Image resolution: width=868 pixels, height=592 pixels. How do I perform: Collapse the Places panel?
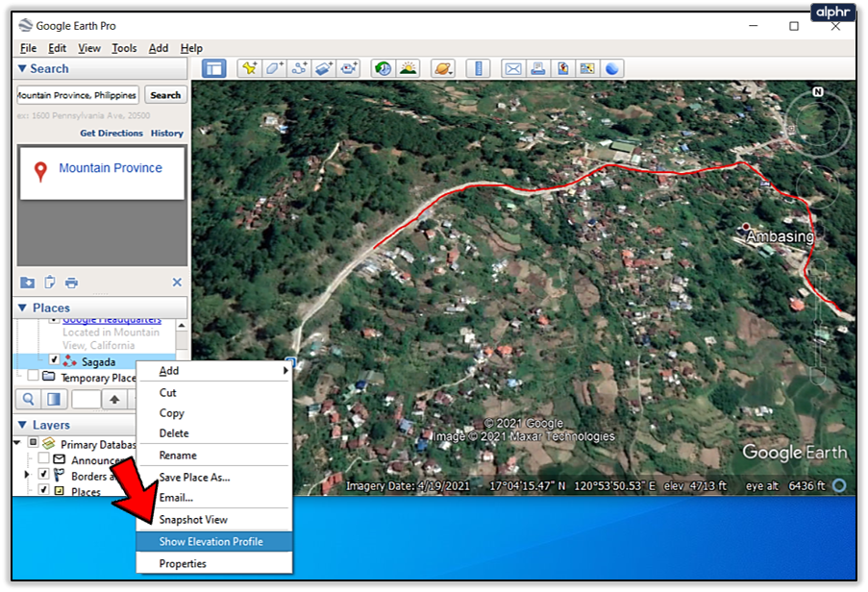22,308
